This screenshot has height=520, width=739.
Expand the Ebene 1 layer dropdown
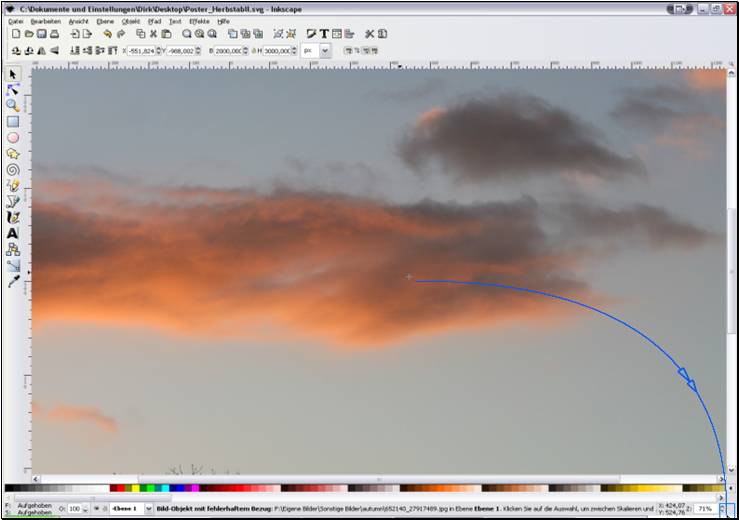(x=149, y=509)
